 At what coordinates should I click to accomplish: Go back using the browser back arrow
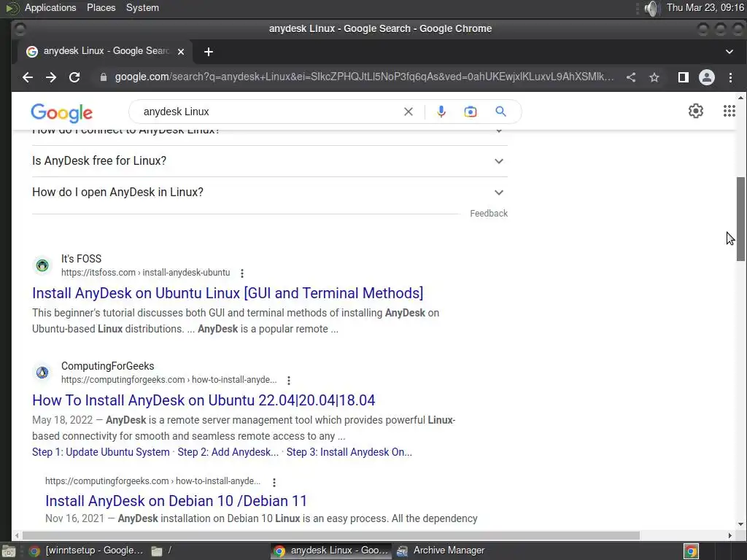pyautogui.click(x=28, y=77)
